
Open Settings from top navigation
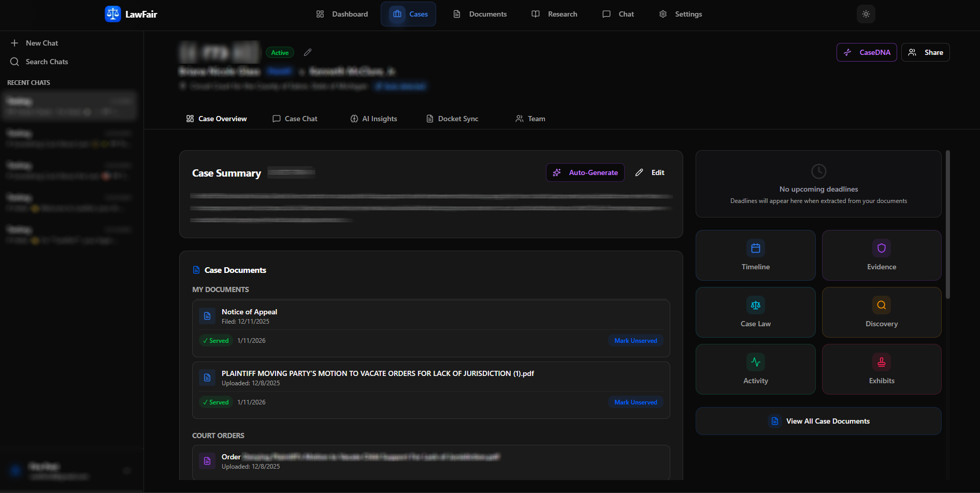[x=681, y=14]
